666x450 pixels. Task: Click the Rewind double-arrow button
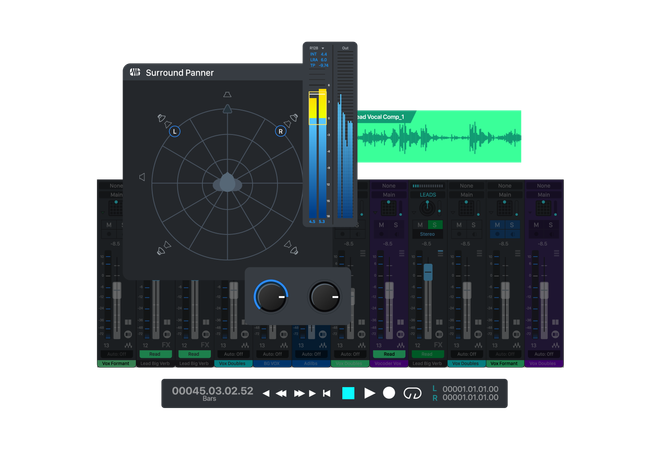282,394
